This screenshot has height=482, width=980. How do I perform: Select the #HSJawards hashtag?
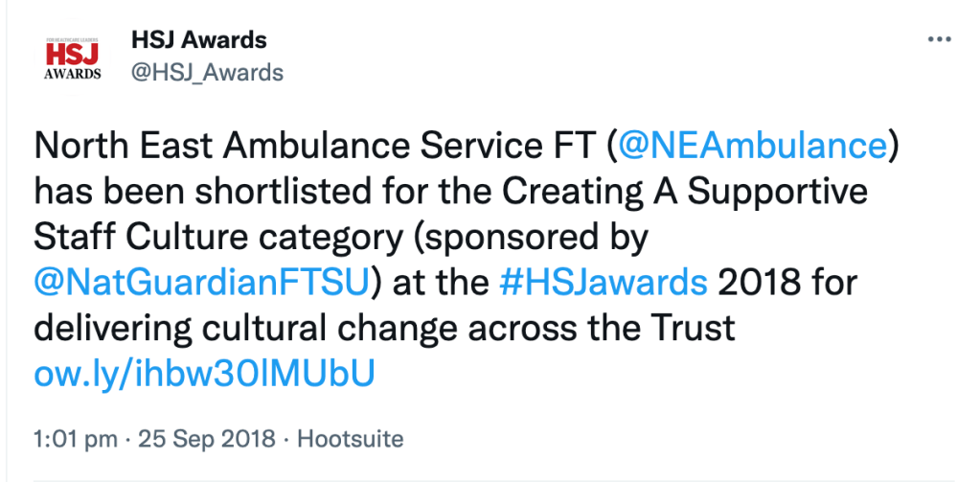click(604, 283)
